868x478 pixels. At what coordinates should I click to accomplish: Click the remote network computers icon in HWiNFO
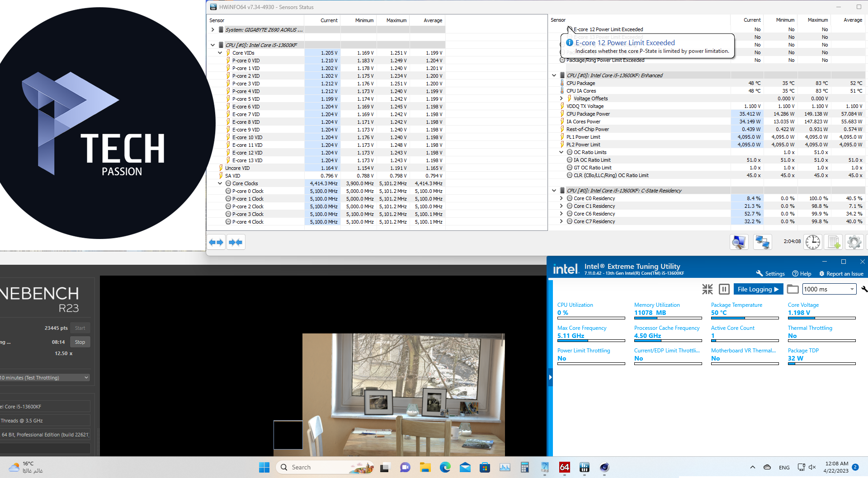tap(762, 242)
